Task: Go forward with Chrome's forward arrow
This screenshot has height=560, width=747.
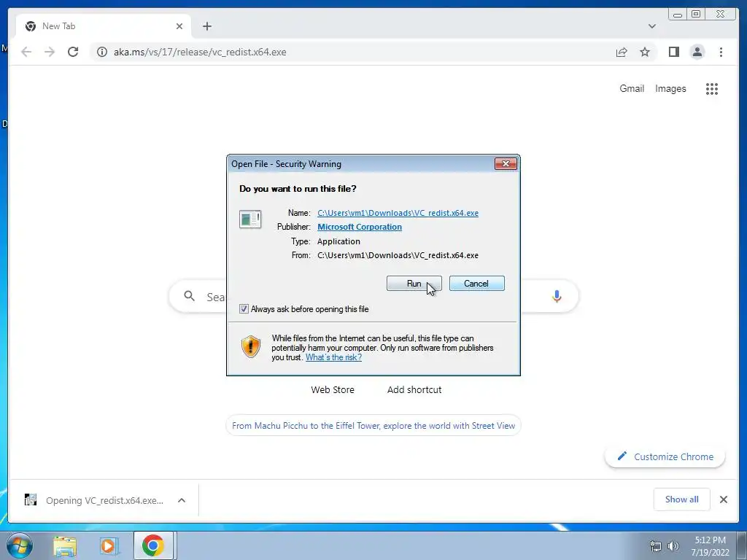Action: pyautogui.click(x=50, y=52)
